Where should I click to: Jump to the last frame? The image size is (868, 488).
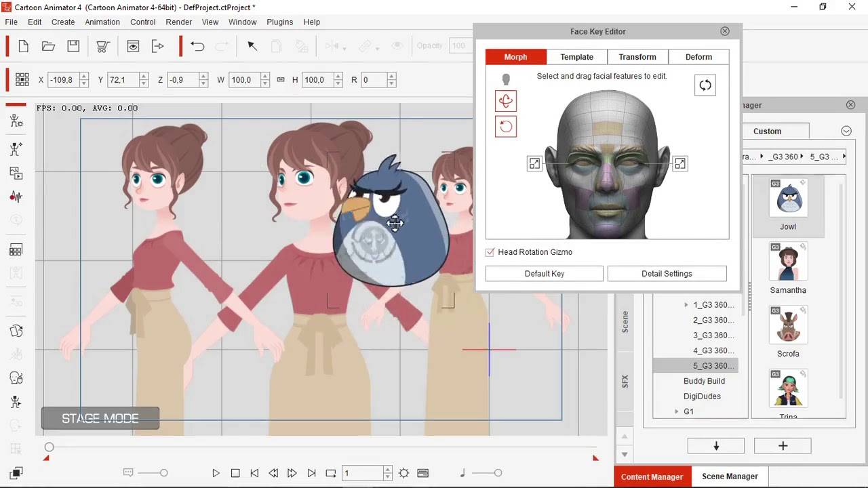coord(311,473)
